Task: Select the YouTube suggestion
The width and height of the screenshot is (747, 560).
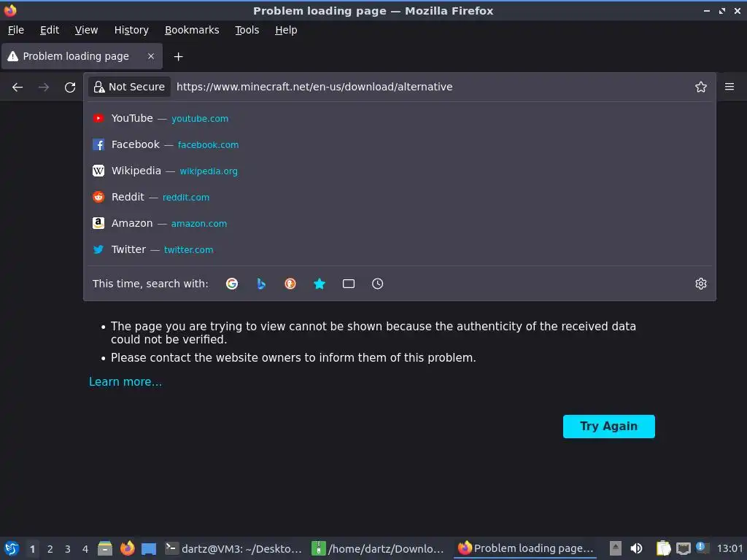Action: tap(400, 118)
